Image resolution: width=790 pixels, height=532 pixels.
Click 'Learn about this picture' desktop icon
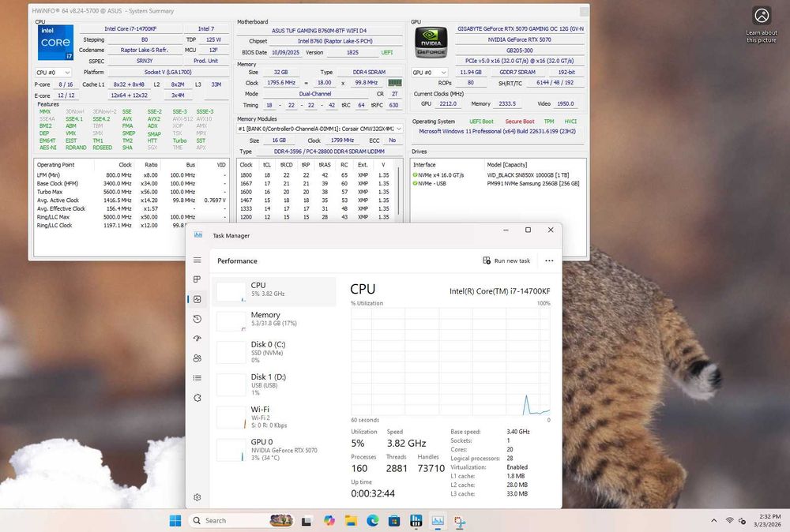click(762, 24)
